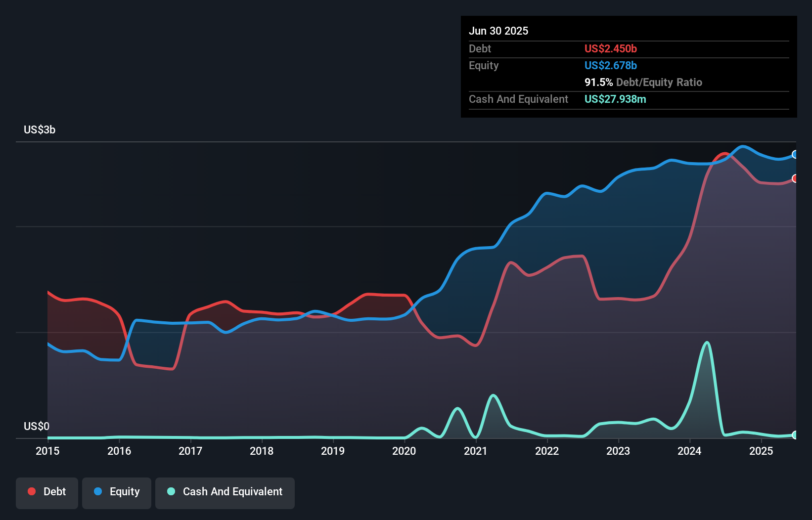Click the teal Cash And Equivalent legend dot
This screenshot has height=520, width=812.
tap(171, 491)
